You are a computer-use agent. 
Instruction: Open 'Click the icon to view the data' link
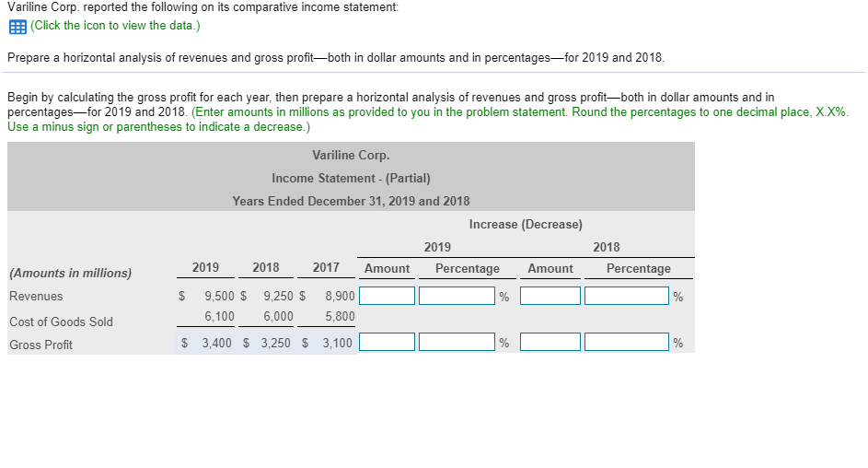click(x=115, y=26)
